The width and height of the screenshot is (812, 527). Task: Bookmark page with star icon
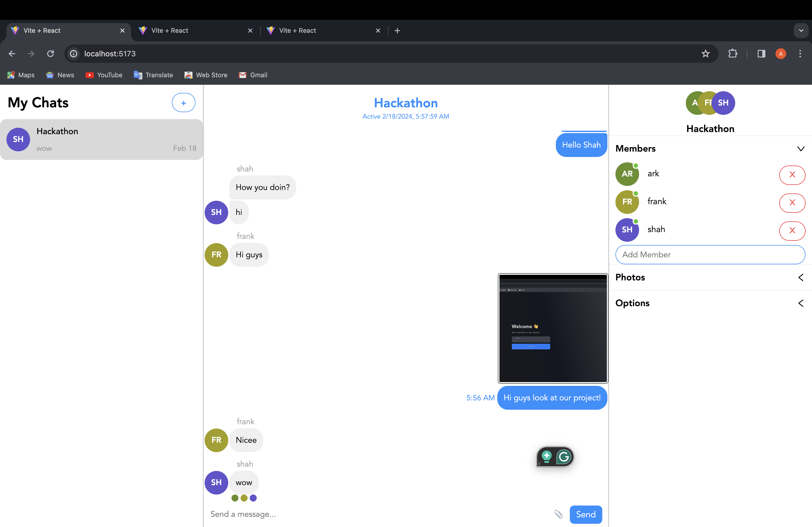pos(705,53)
